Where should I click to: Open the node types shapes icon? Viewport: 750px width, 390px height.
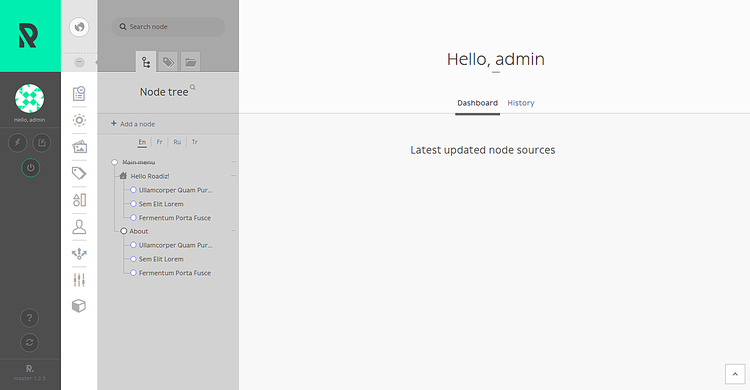(x=79, y=200)
